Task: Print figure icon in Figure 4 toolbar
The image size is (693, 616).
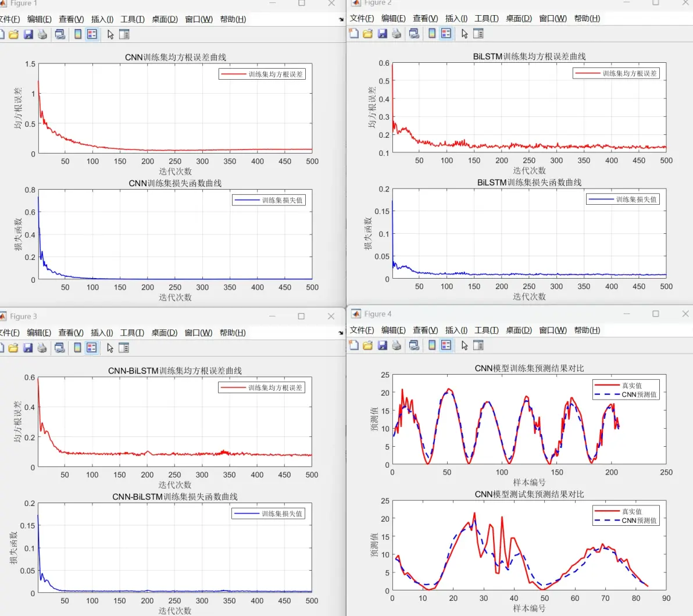Action: point(396,346)
